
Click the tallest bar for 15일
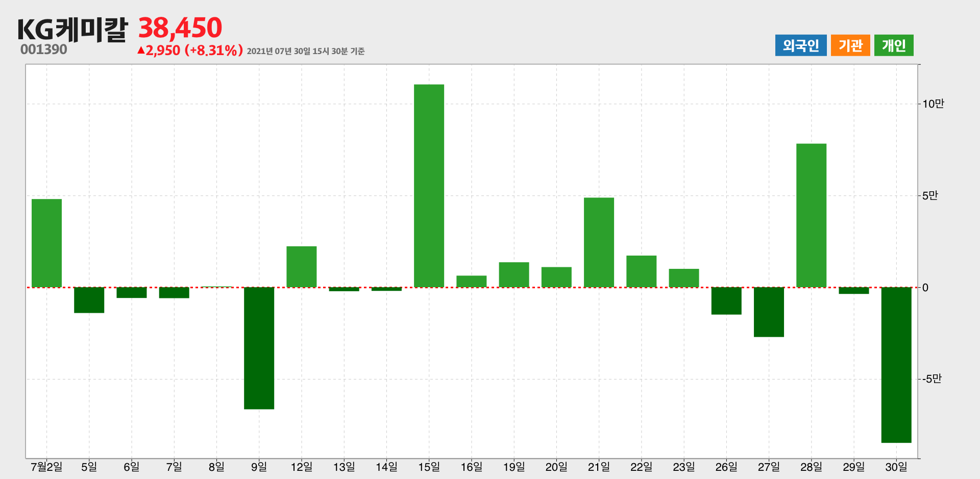(x=429, y=186)
